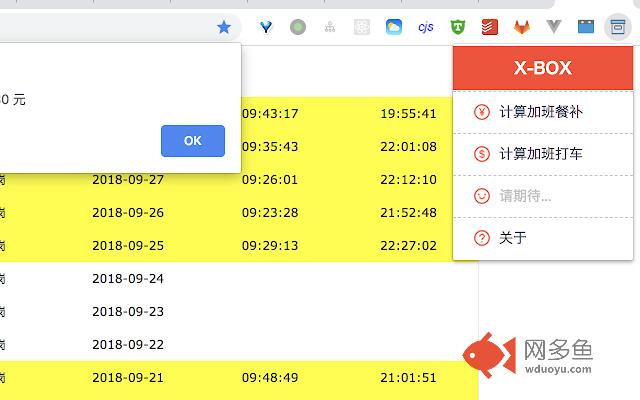The height and width of the screenshot is (400, 640).
Task: Select 计算加班餐补 menu item
Action: (543, 112)
